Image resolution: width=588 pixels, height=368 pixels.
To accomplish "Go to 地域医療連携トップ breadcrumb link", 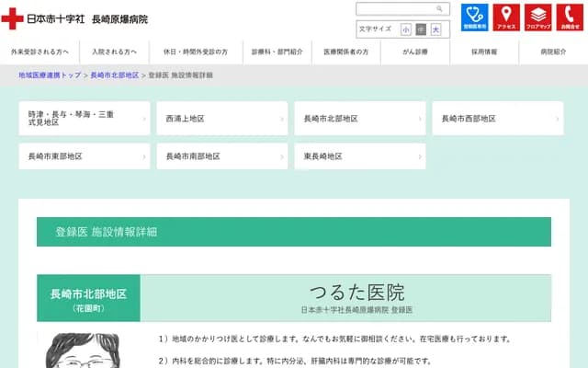I will click(50, 75).
